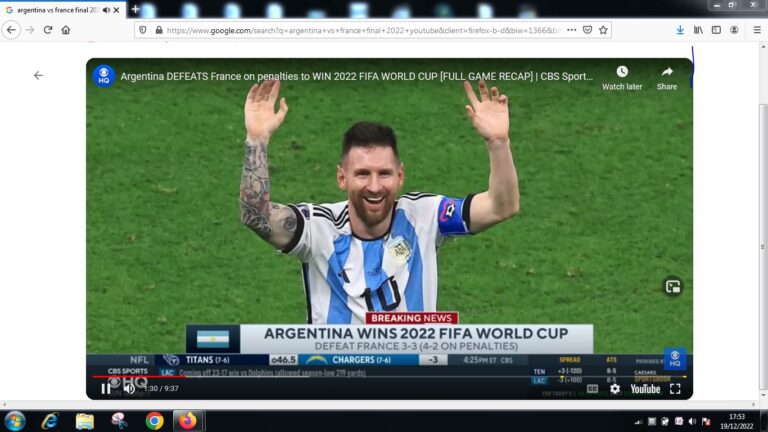This screenshot has width=768, height=432.
Task: Open the Library menu
Action: (698, 30)
